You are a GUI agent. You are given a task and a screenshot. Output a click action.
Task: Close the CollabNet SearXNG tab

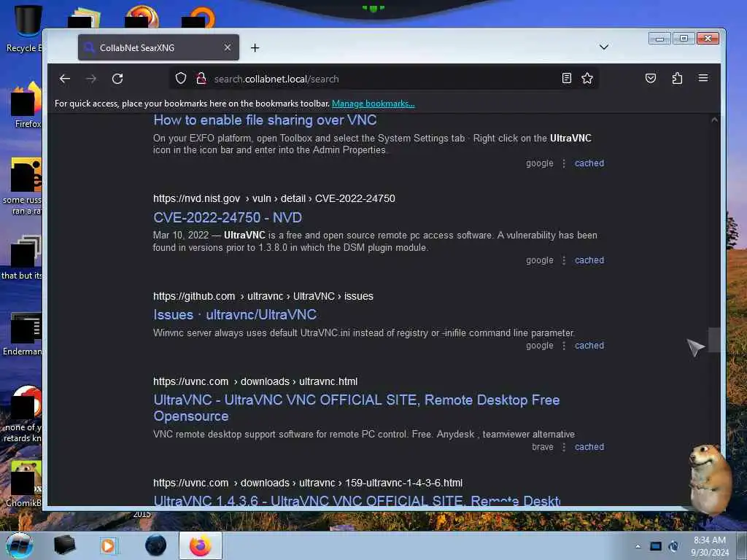228,47
